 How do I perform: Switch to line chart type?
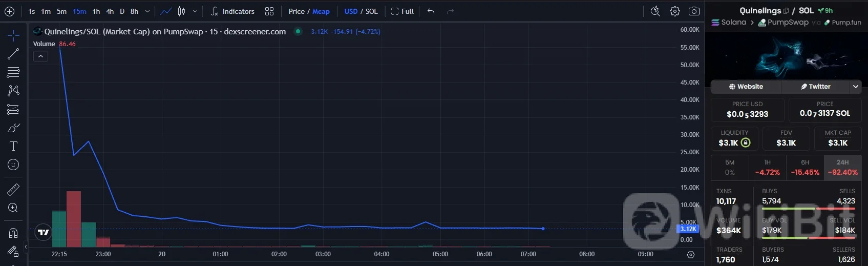[x=166, y=11]
